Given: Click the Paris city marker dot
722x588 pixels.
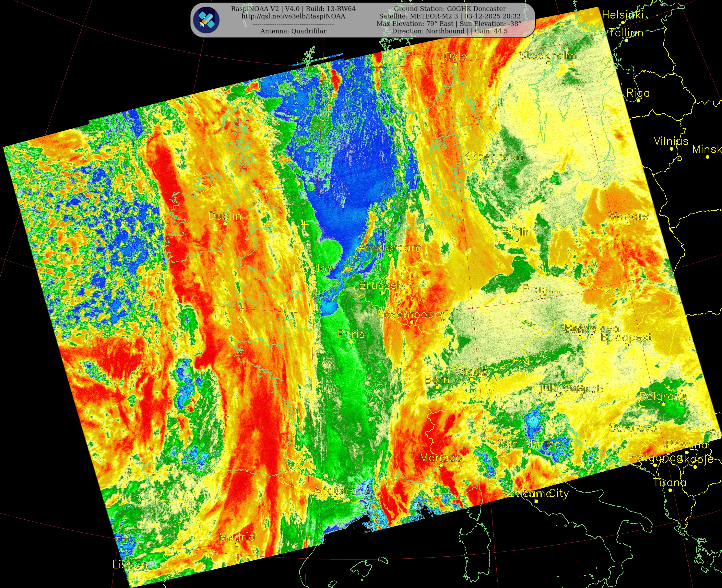Looking at the screenshot, I should tap(351, 342).
